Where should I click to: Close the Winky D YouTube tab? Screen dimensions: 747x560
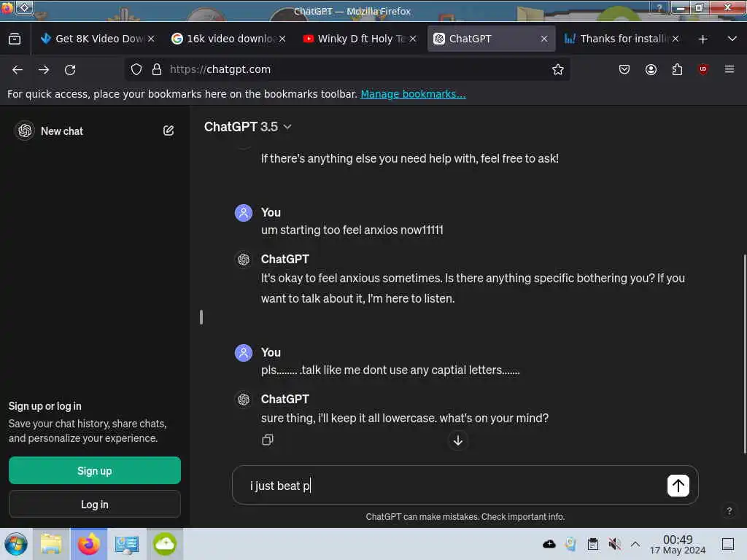413,39
